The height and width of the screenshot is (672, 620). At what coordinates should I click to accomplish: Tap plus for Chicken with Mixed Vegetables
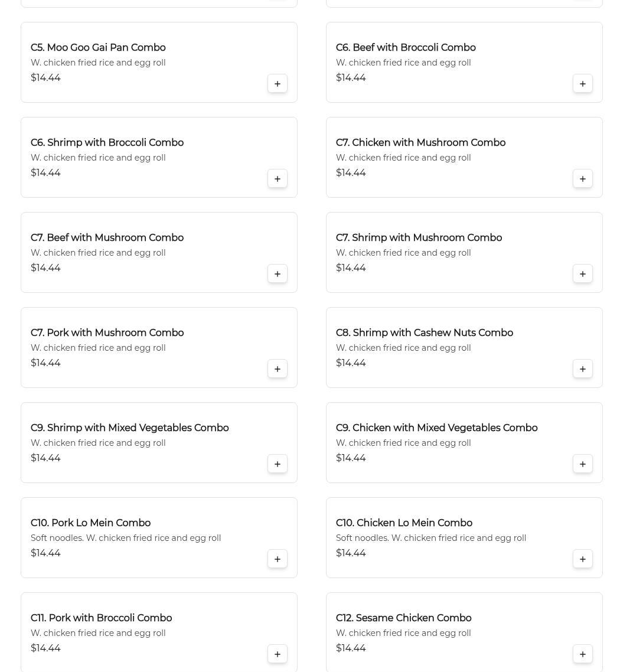(x=583, y=464)
